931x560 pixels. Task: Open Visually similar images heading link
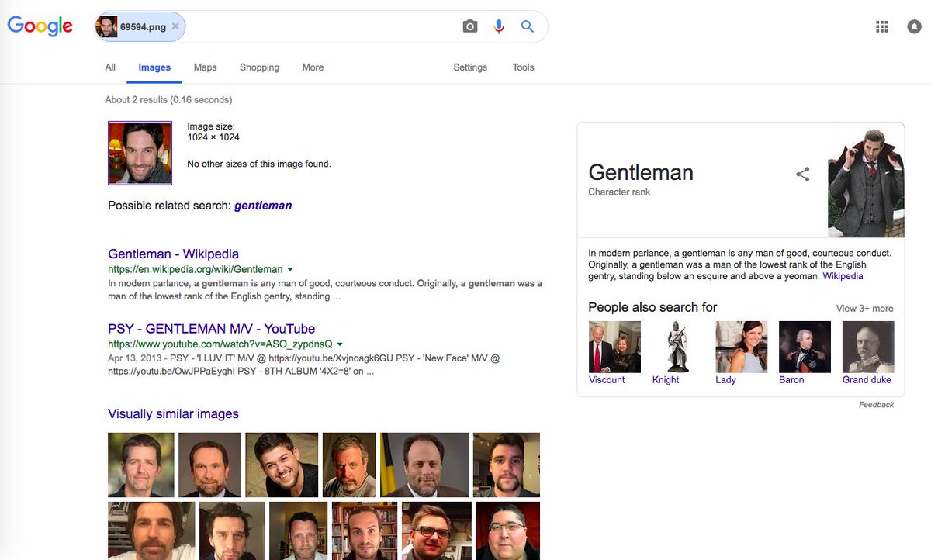pyautogui.click(x=173, y=413)
